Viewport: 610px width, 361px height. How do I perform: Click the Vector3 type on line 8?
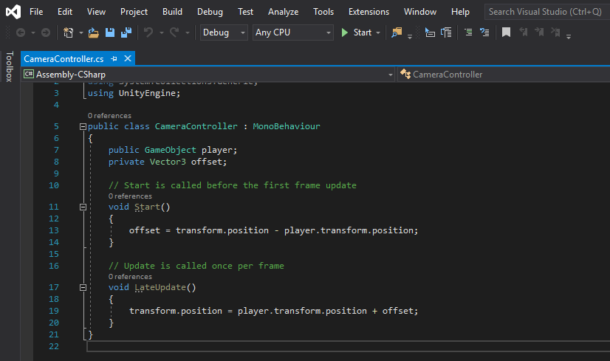168,162
